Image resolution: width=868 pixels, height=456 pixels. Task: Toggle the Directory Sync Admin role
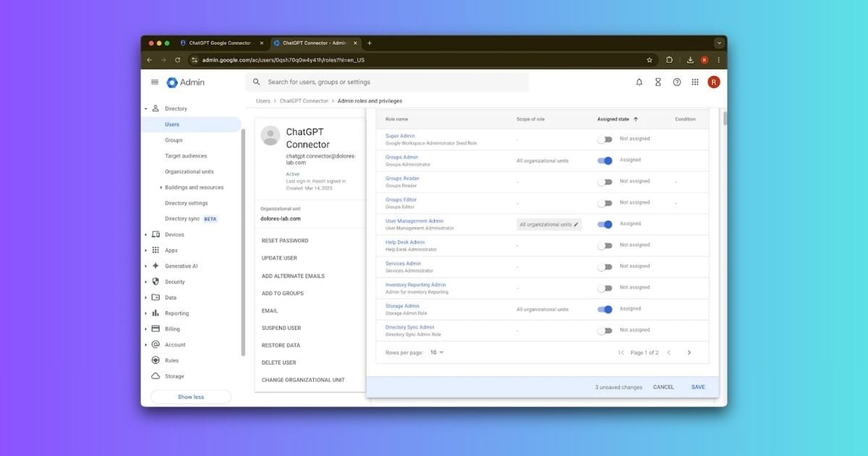point(605,331)
